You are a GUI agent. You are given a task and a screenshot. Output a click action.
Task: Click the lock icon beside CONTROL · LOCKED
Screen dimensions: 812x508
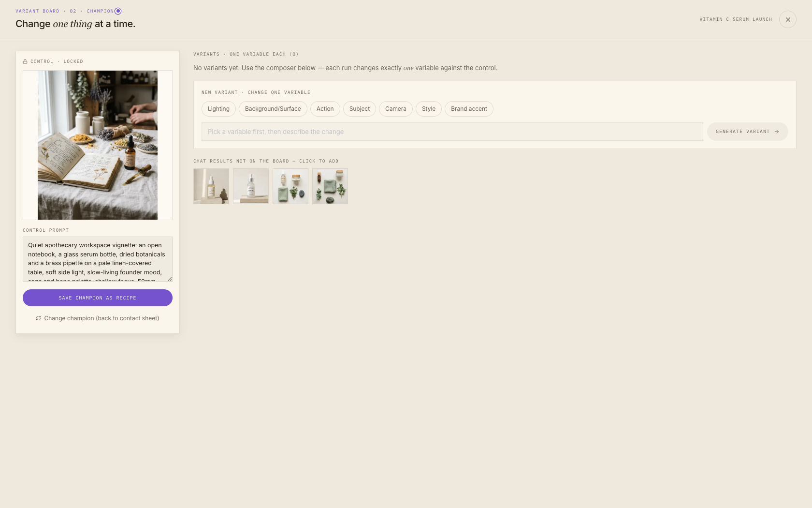pos(25,61)
